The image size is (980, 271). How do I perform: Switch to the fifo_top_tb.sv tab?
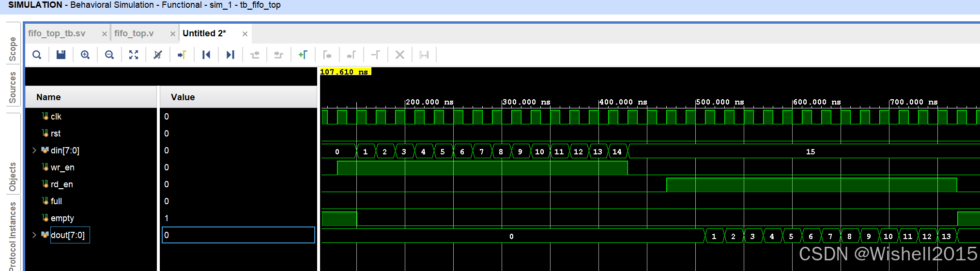(x=57, y=33)
